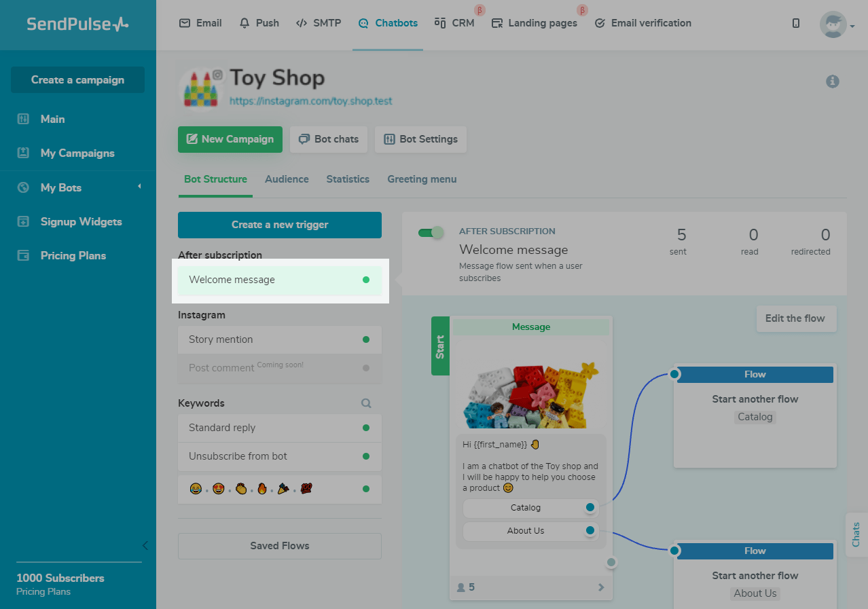Switch to Bot Structure tab
The image size is (868, 609).
pyautogui.click(x=215, y=179)
